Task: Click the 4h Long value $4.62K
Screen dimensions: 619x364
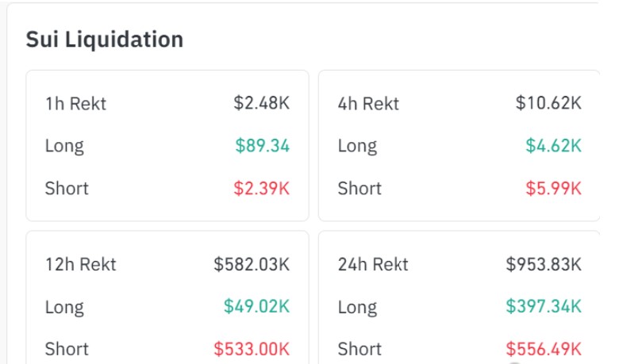Action: [x=553, y=145]
